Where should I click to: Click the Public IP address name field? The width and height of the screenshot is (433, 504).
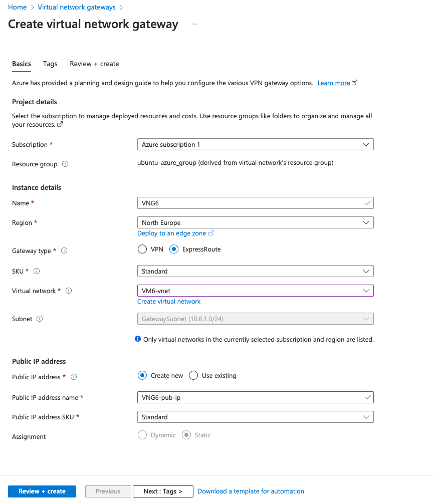[x=255, y=397]
